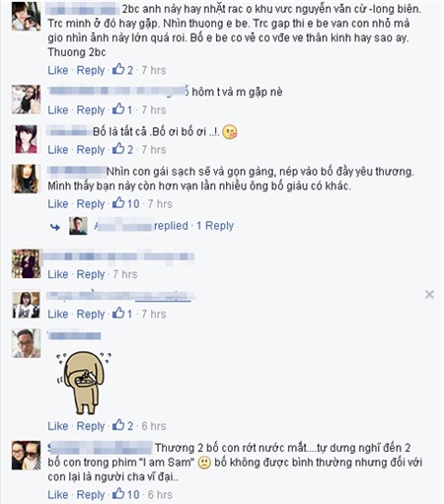Like the comment about 'ông bố giàu có khác'
This screenshot has width=444, height=504.
click(x=58, y=204)
